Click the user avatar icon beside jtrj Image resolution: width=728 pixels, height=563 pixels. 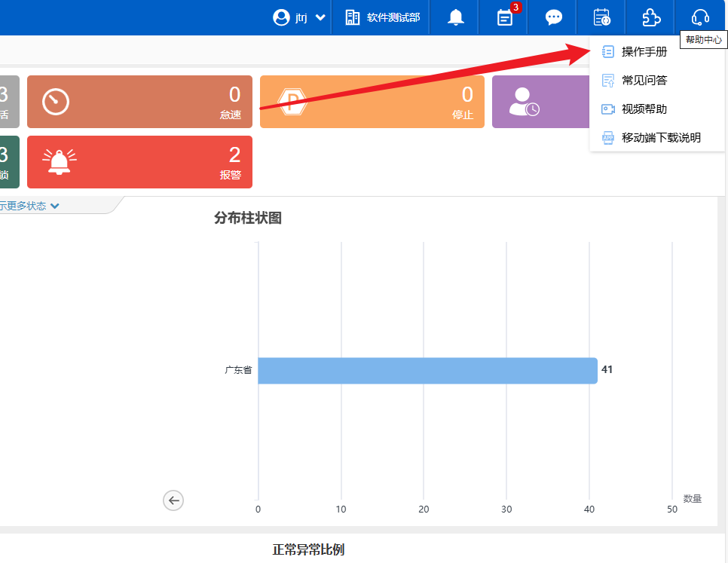281,17
